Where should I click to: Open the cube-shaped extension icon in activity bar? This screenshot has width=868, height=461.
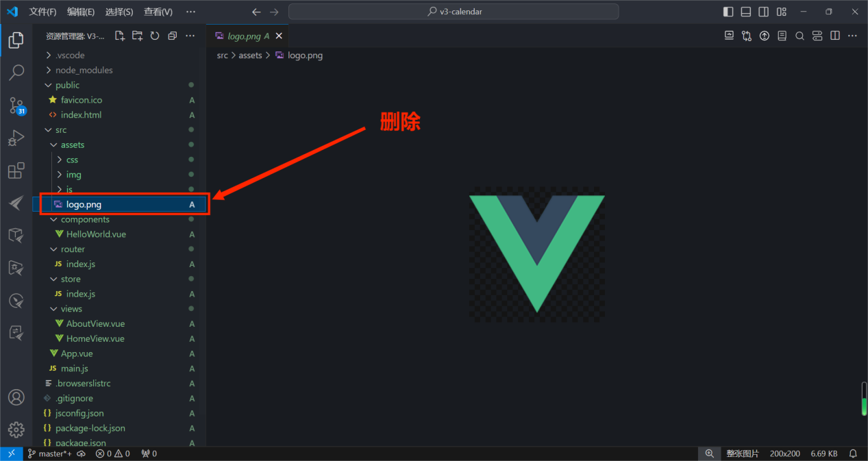pos(16,236)
